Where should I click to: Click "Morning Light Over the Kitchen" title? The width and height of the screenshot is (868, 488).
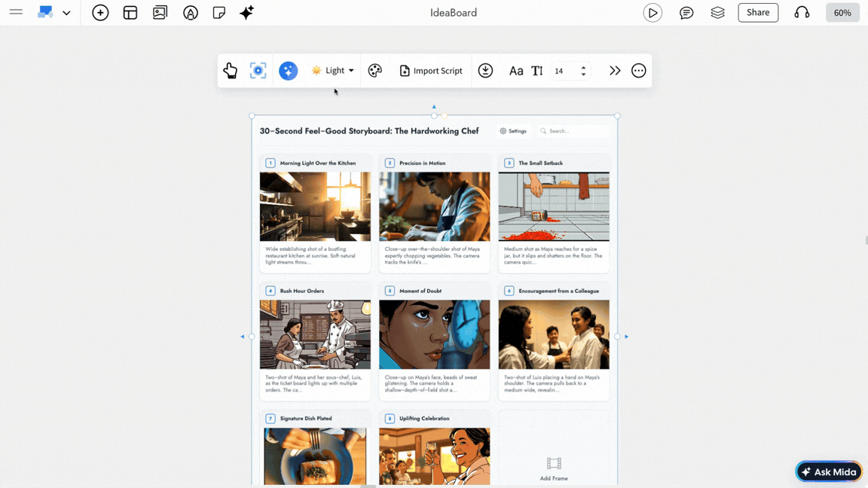[x=318, y=163]
